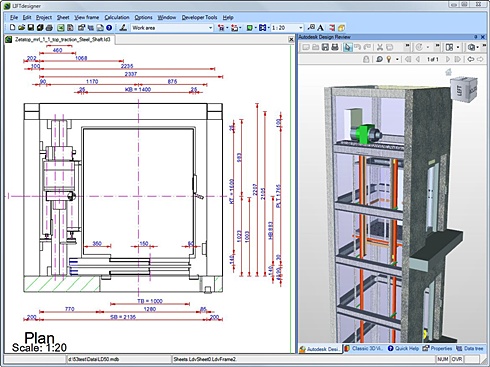Click the Open folder icon in main toolbar
Viewport: 490px width, 367px height.
click(21, 28)
